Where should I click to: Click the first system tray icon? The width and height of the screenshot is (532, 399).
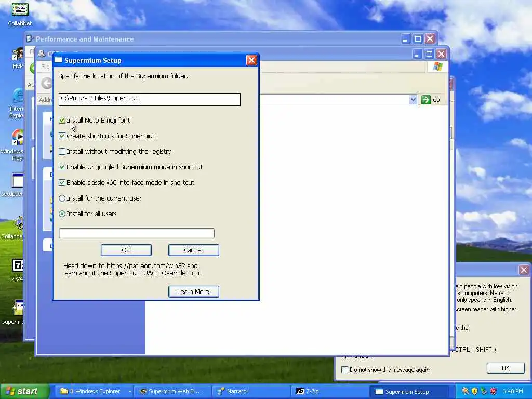click(x=465, y=391)
